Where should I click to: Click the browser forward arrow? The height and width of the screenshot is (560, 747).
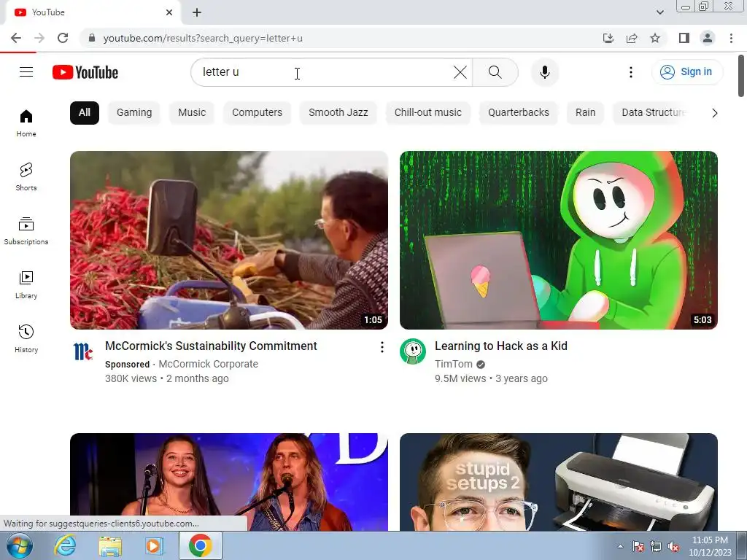(x=39, y=38)
